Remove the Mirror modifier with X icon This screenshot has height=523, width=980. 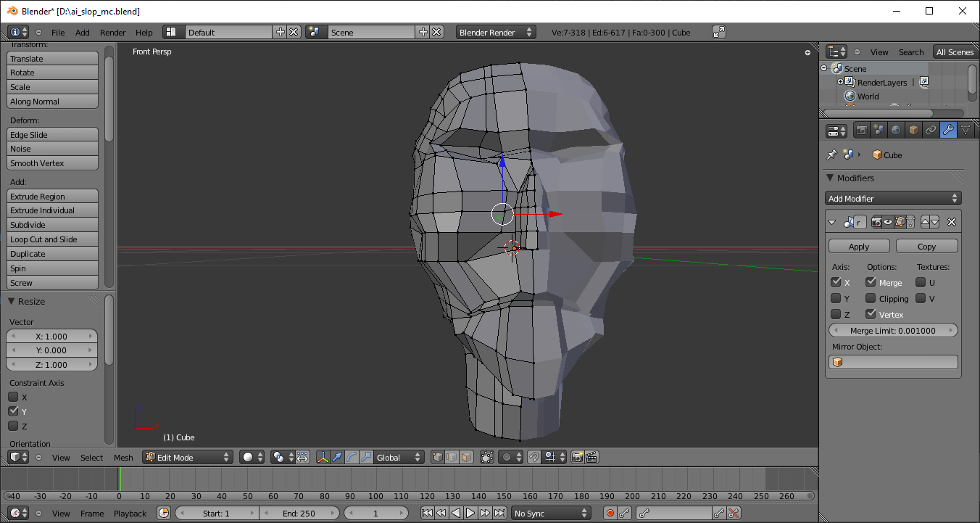tap(952, 222)
